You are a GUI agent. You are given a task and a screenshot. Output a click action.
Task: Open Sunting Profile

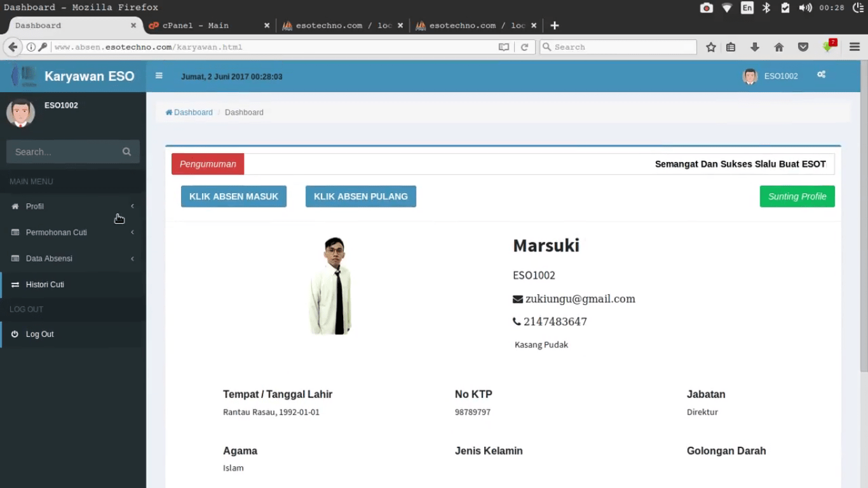point(797,196)
